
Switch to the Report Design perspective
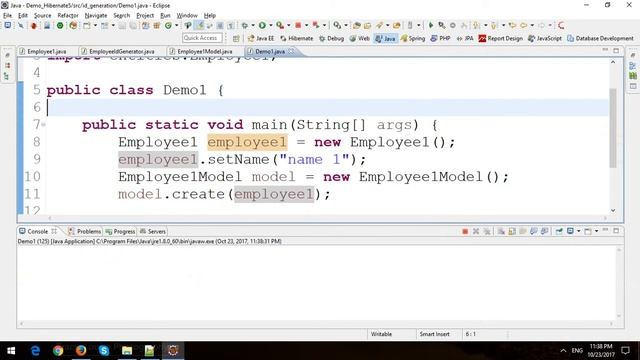(x=501, y=38)
